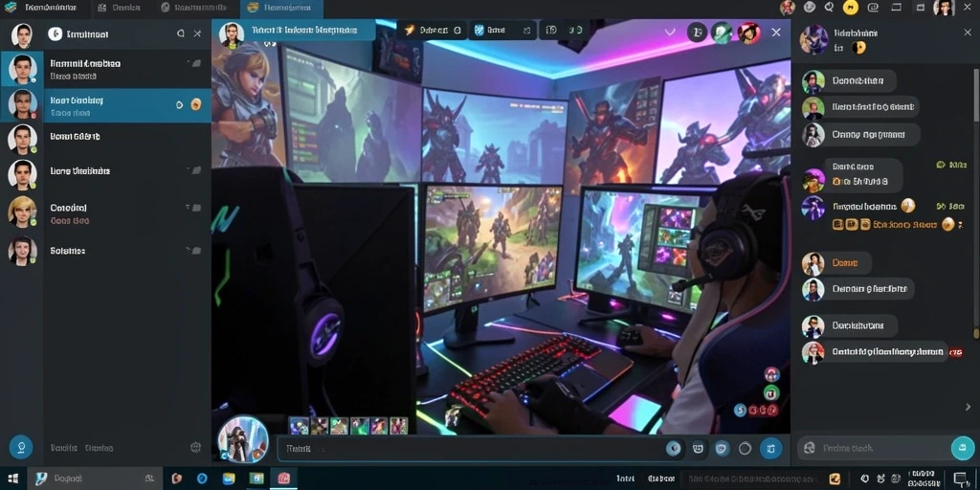Screen dimensions: 980x490
Task: Switch to the active tab with the yellow-green icon
Action: click(282, 8)
